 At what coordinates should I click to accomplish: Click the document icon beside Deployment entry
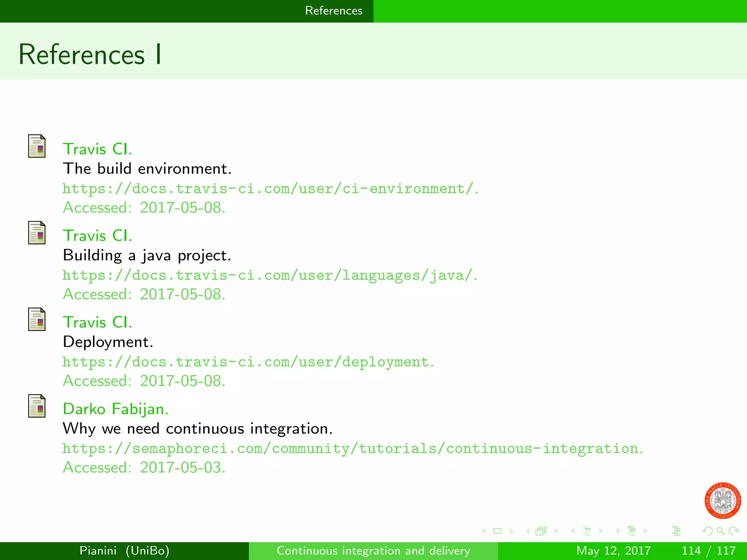(x=37, y=319)
